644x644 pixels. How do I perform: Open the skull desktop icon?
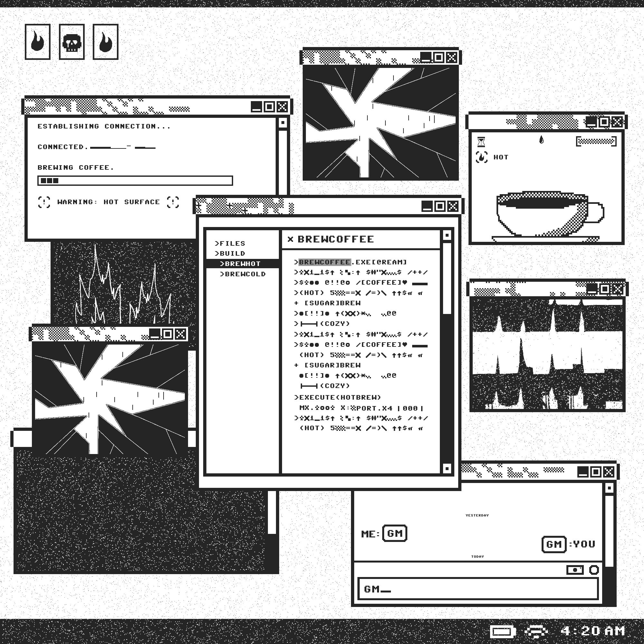pos(72,42)
